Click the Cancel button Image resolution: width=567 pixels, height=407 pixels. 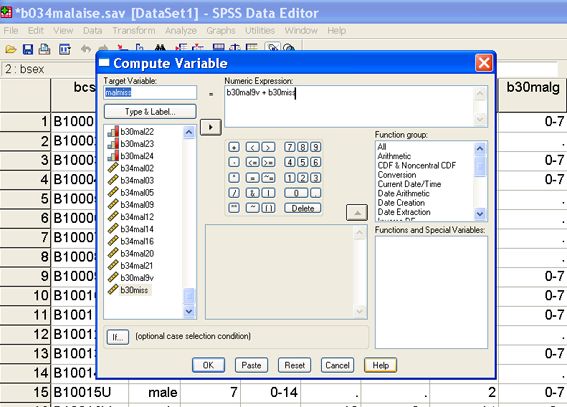point(337,365)
